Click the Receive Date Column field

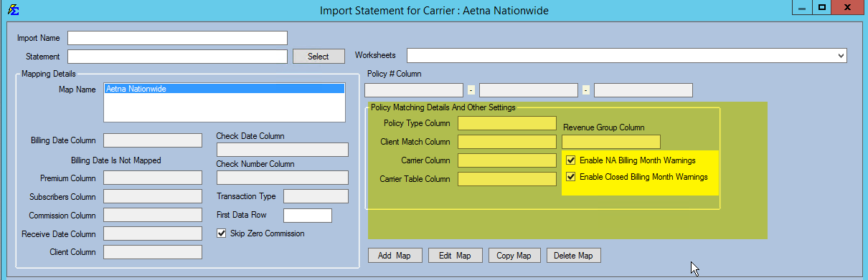(x=153, y=233)
